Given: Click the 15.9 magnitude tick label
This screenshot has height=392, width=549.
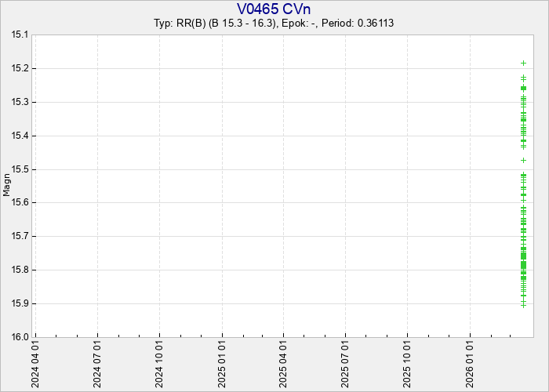Looking at the screenshot, I should (x=19, y=304).
